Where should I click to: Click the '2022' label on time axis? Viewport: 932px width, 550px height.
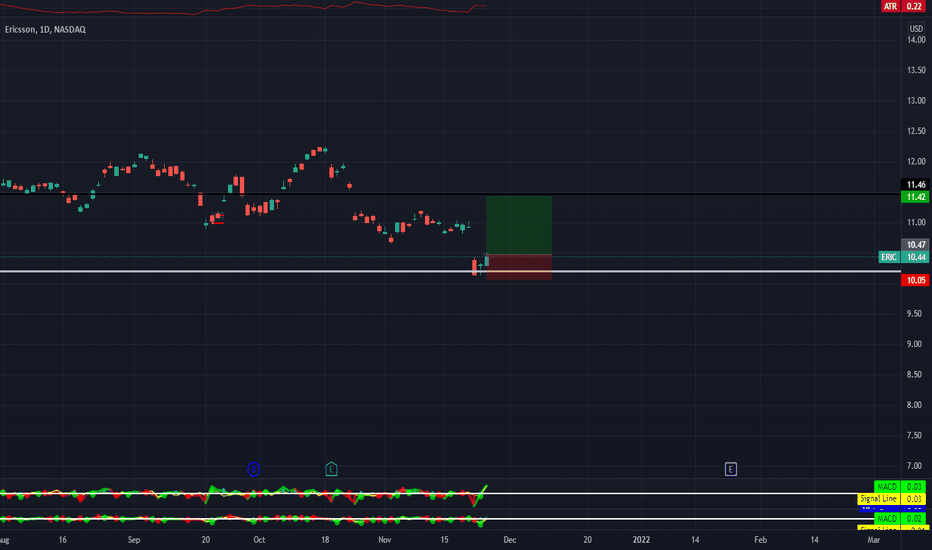641,540
